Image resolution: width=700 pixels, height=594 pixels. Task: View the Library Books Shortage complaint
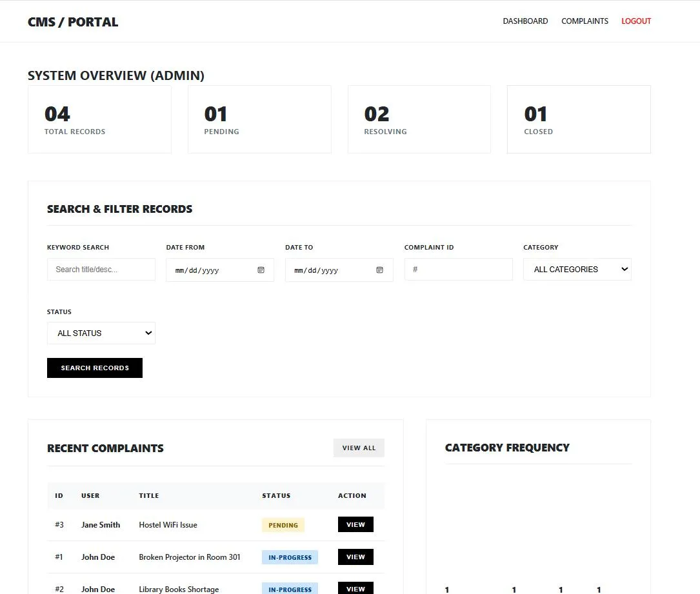coord(355,588)
